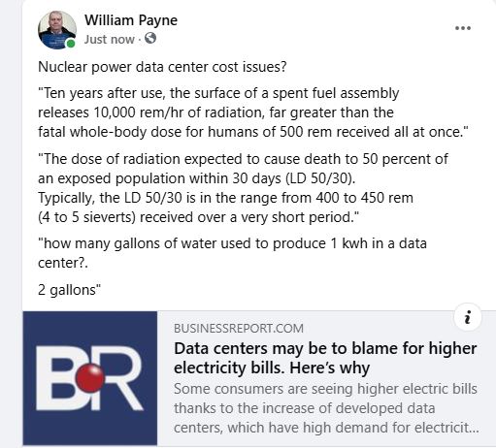
Task: Open the BUSINESSREPORT.COM domain link
Action: pos(239,329)
